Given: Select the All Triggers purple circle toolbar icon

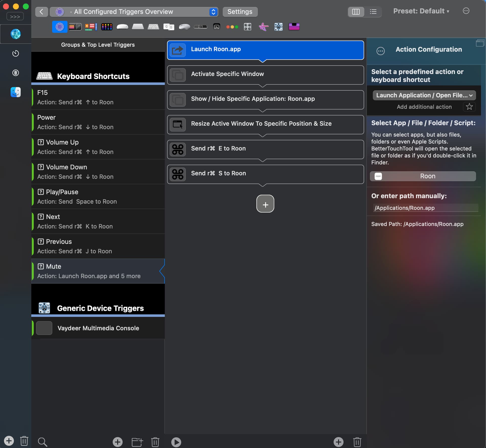Looking at the screenshot, I should [x=60, y=27].
